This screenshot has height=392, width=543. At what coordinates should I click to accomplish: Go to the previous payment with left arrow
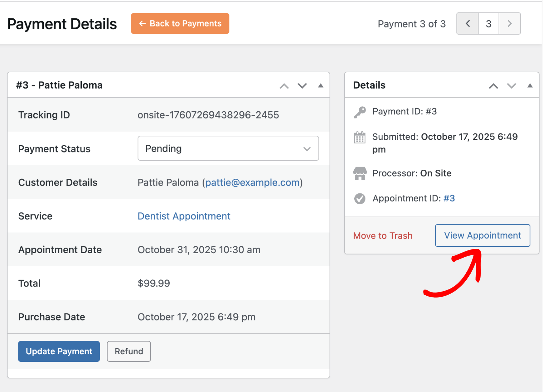pyautogui.click(x=467, y=24)
